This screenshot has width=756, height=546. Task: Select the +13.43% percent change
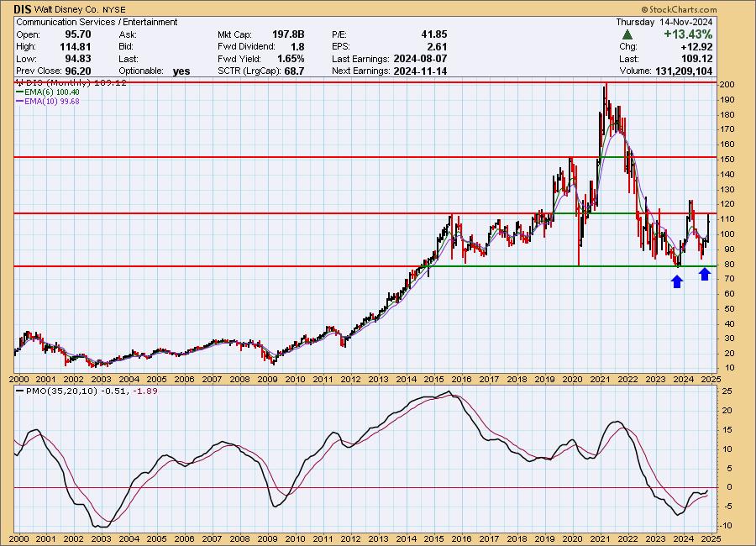(688, 34)
